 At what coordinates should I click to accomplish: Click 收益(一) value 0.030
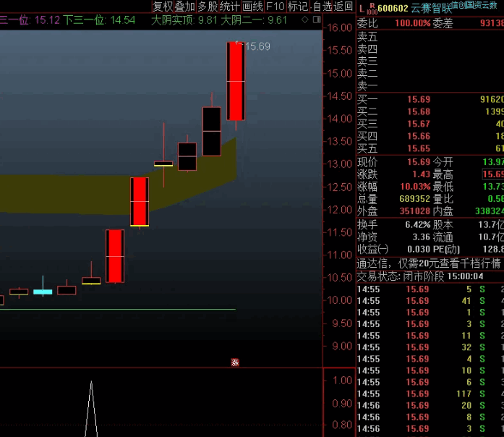[419, 249]
